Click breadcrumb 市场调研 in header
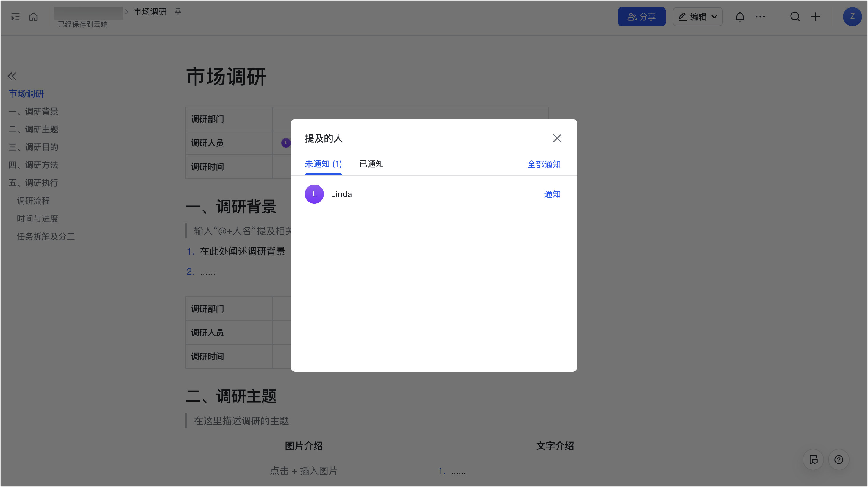 coord(150,12)
